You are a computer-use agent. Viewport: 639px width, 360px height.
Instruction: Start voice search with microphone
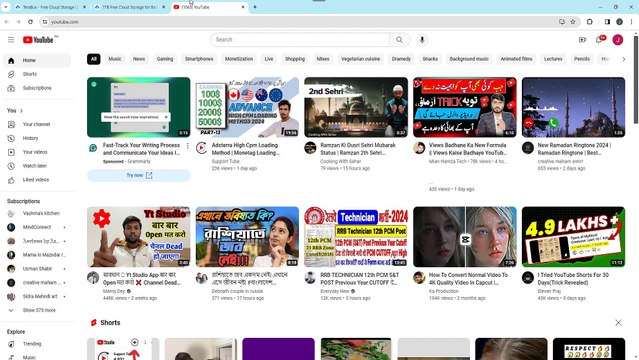[x=422, y=40]
